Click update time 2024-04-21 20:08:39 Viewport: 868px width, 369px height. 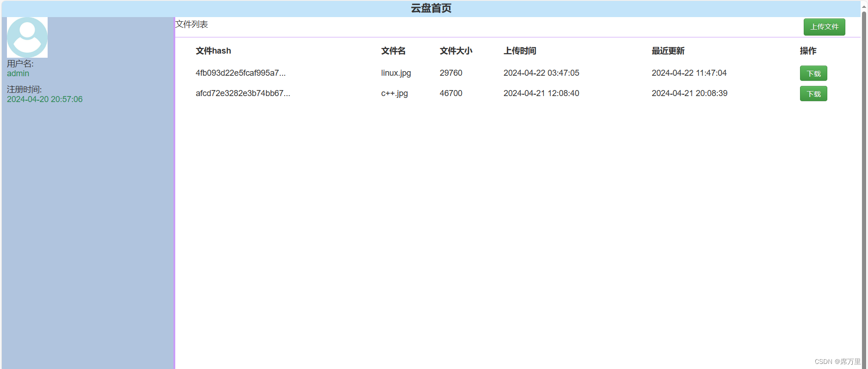(689, 93)
